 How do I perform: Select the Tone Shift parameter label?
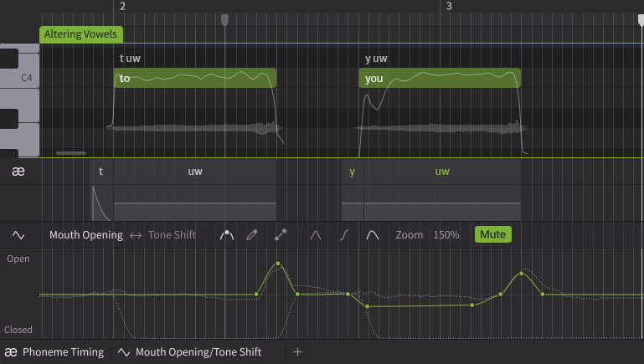tap(172, 235)
